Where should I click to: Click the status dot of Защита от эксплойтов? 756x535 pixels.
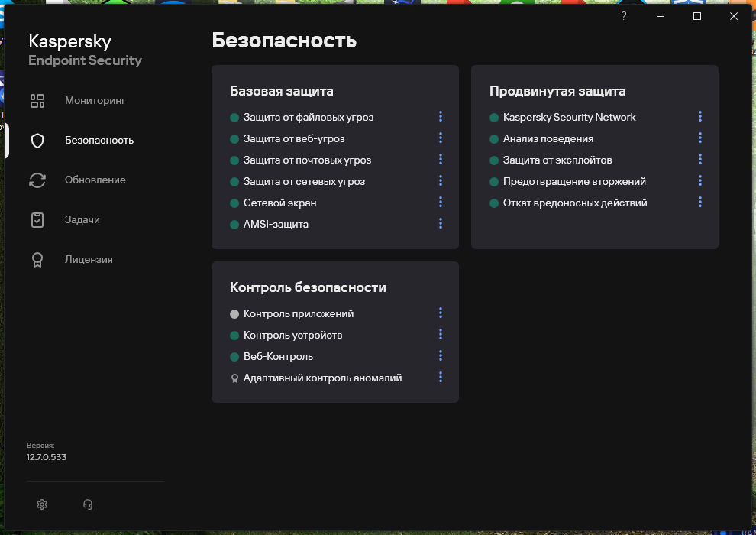coord(494,160)
